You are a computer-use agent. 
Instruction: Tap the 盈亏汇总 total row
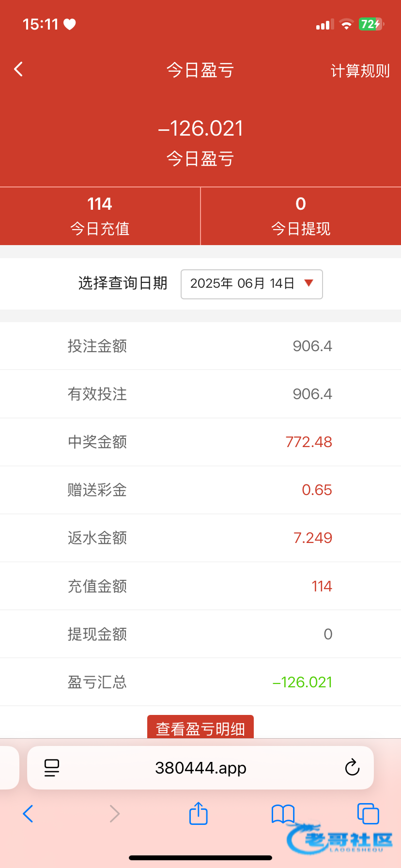pos(200,682)
